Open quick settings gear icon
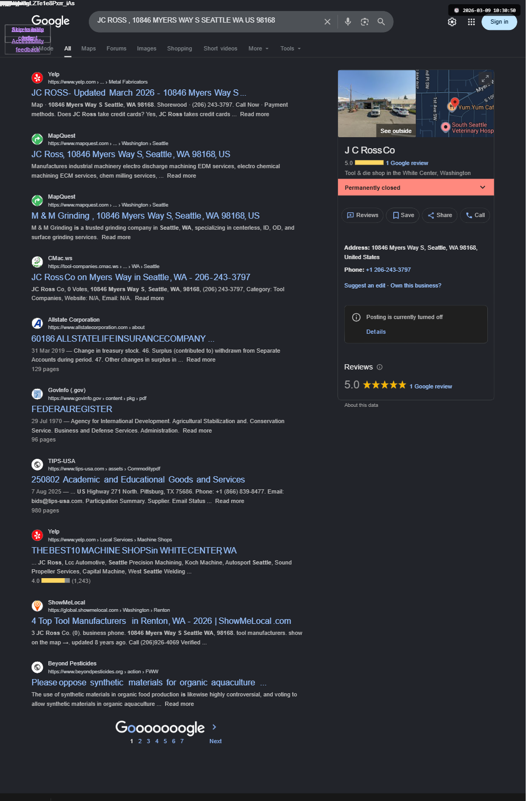The image size is (532, 801). click(x=452, y=22)
